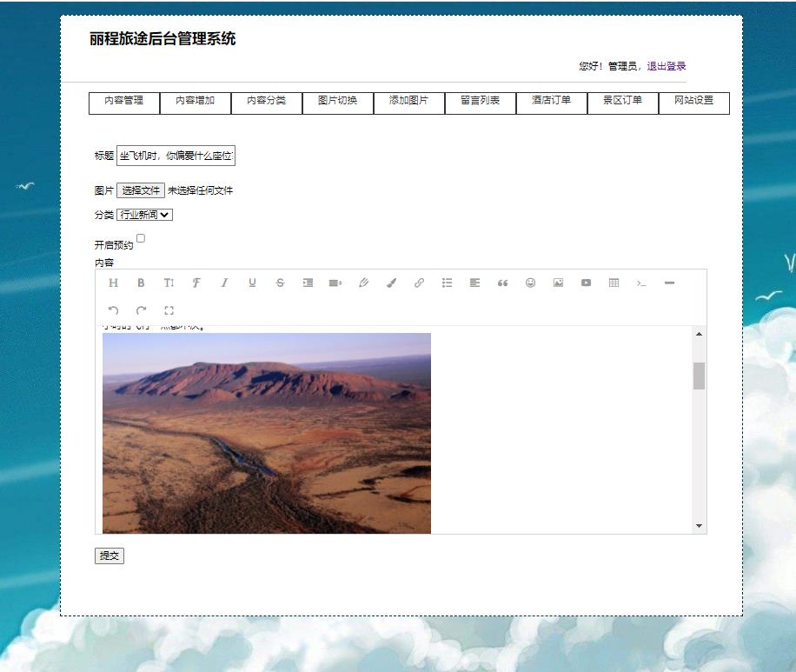
Task: Insert a block quote
Action: 502,283
